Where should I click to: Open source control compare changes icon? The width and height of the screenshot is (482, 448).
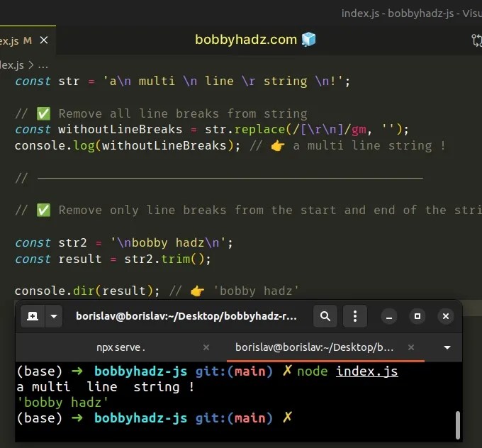pyautogui.click(x=476, y=40)
